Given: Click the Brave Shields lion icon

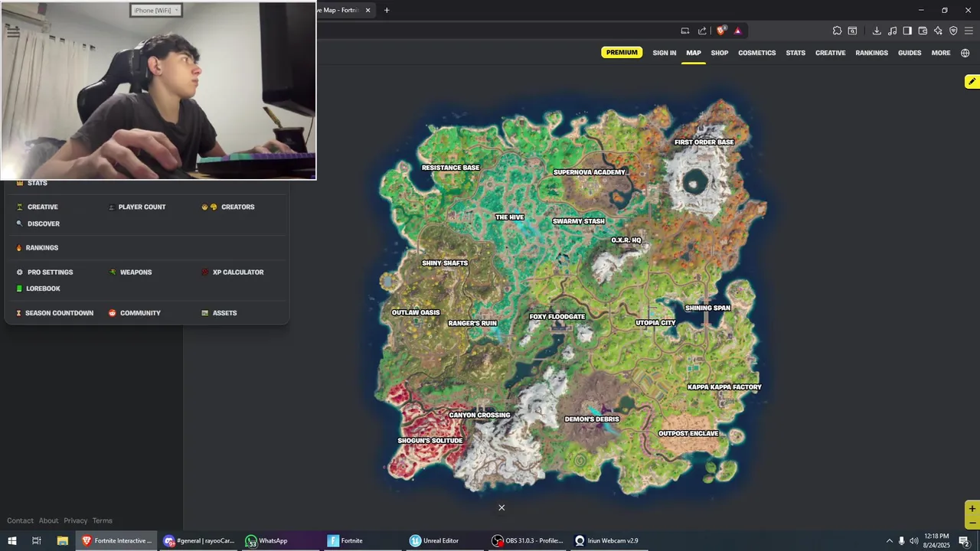Looking at the screenshot, I should click(720, 31).
